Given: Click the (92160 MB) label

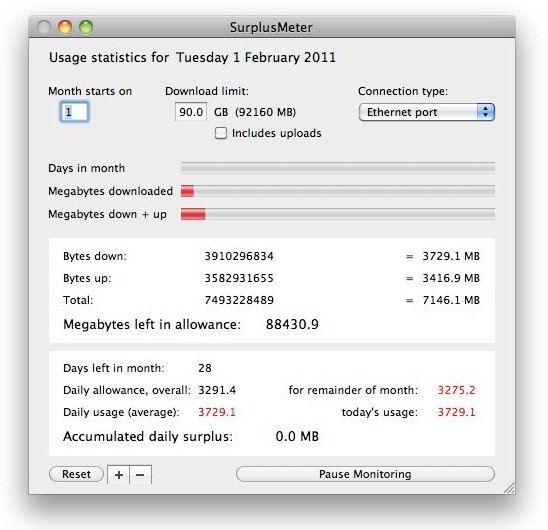Looking at the screenshot, I should click(x=266, y=112).
